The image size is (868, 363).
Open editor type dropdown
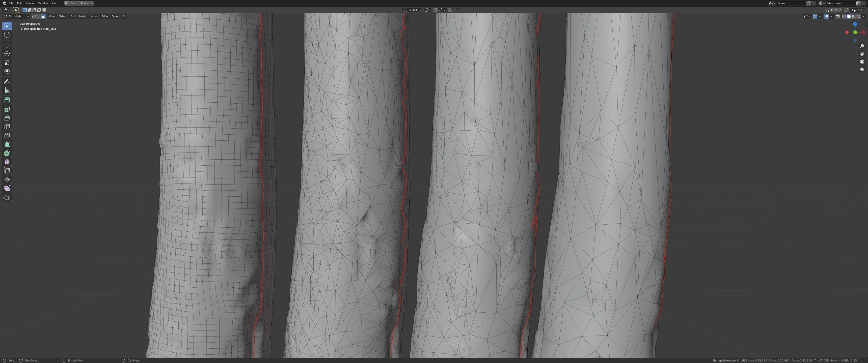coord(6,10)
